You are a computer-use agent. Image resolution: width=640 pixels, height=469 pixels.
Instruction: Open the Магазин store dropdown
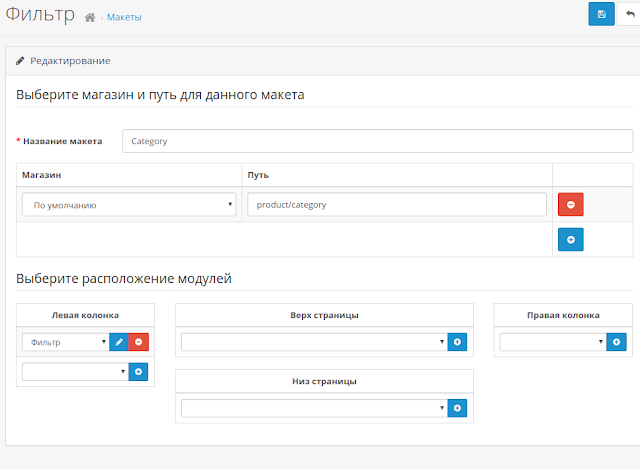click(129, 204)
